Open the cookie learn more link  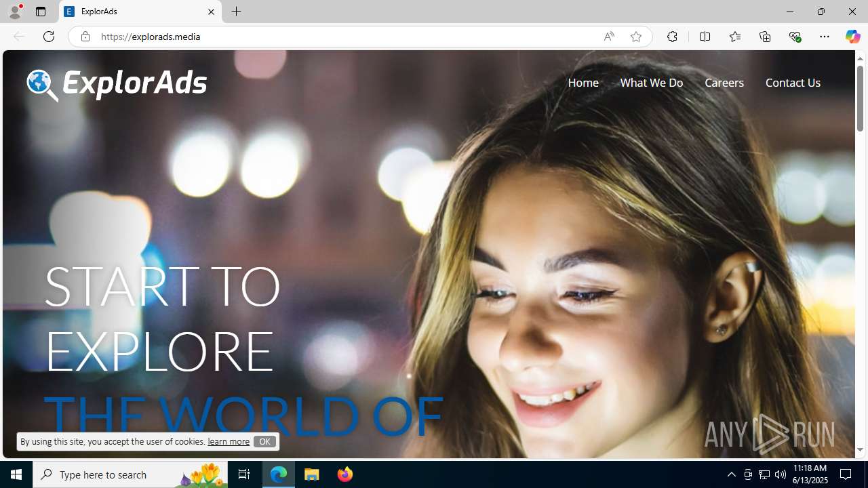pyautogui.click(x=229, y=442)
